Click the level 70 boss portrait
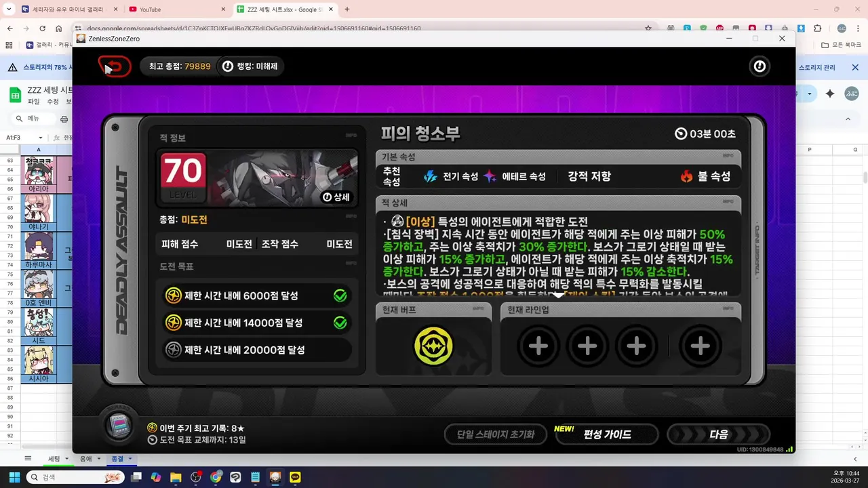 (x=258, y=178)
